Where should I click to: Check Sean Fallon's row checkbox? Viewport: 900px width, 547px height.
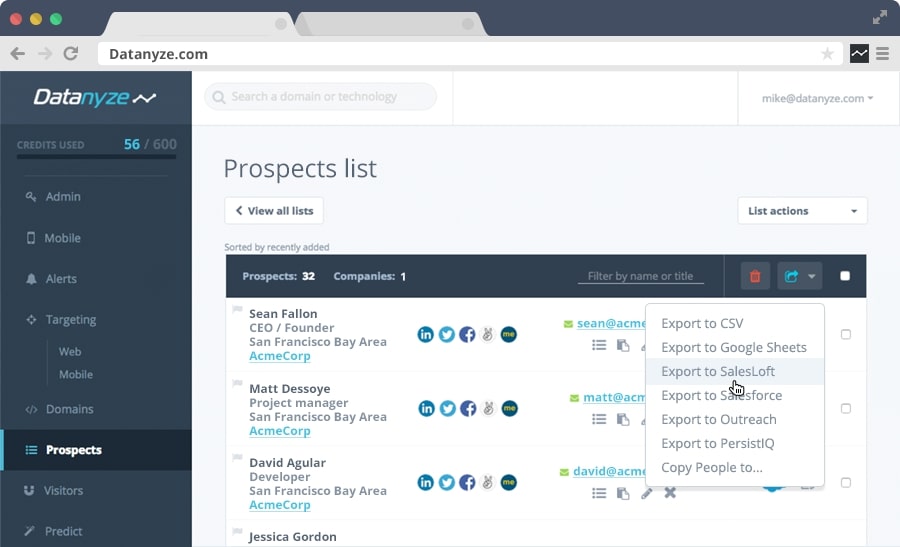click(845, 334)
